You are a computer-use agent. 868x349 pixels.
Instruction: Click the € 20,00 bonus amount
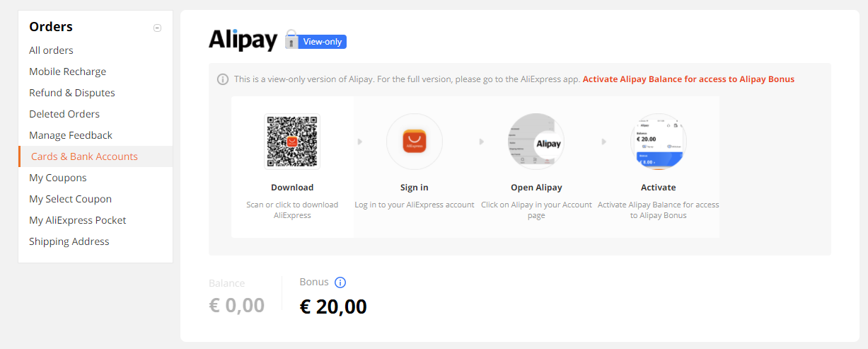point(333,307)
